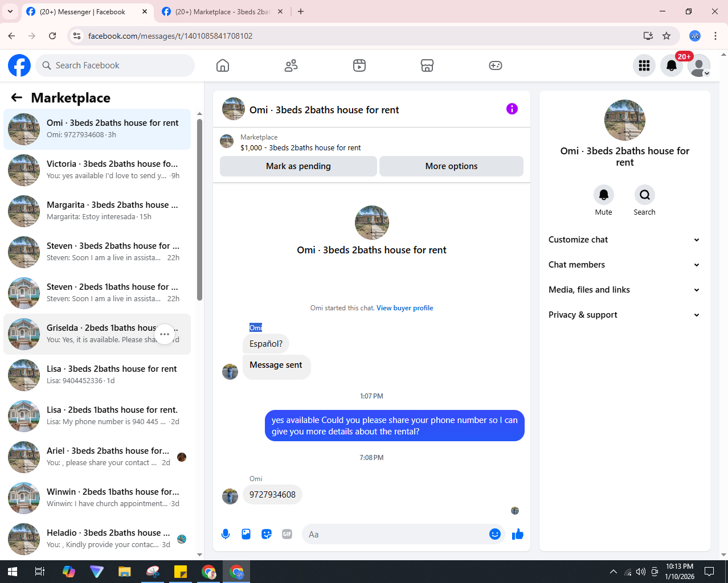Screen dimensions: 728x583
Task: Open Omi 3beds 2baths conversation
Action: click(x=97, y=129)
